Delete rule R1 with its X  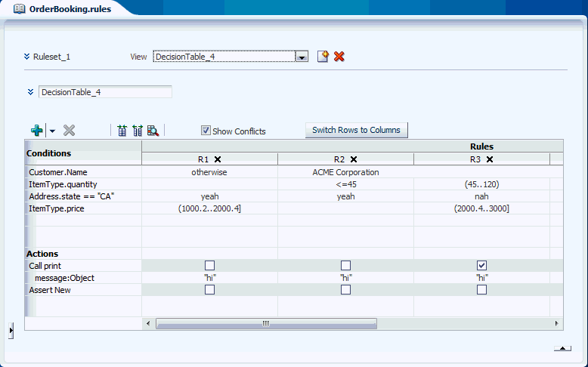coord(218,159)
